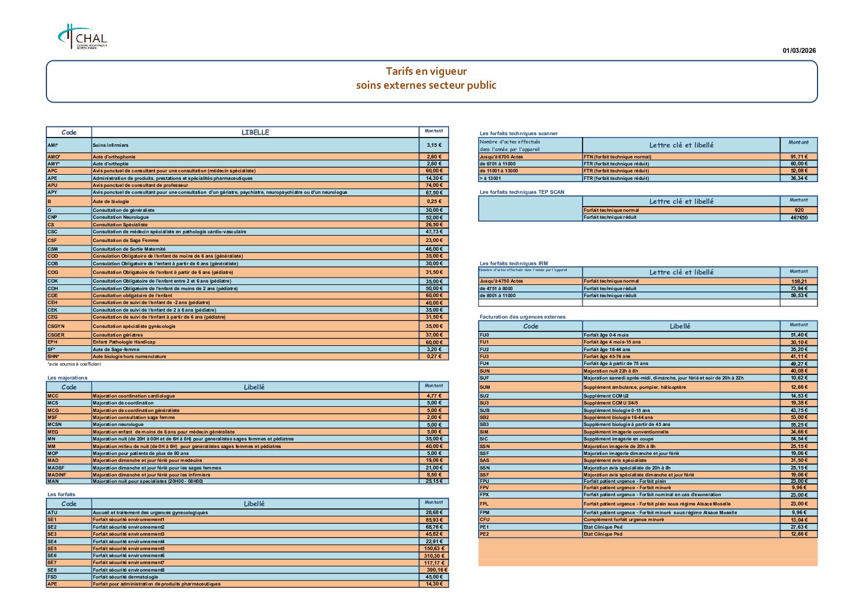Click the date 01/03/2026

point(798,50)
